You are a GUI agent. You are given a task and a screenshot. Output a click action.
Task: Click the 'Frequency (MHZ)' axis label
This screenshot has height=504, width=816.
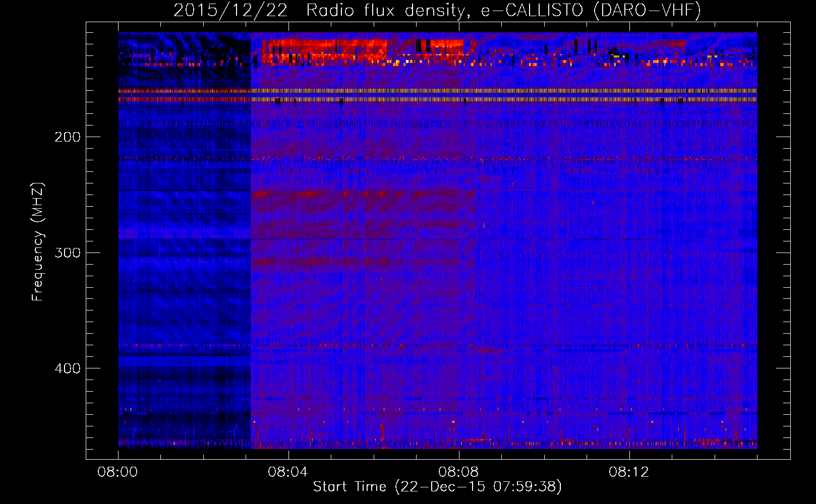(38, 241)
